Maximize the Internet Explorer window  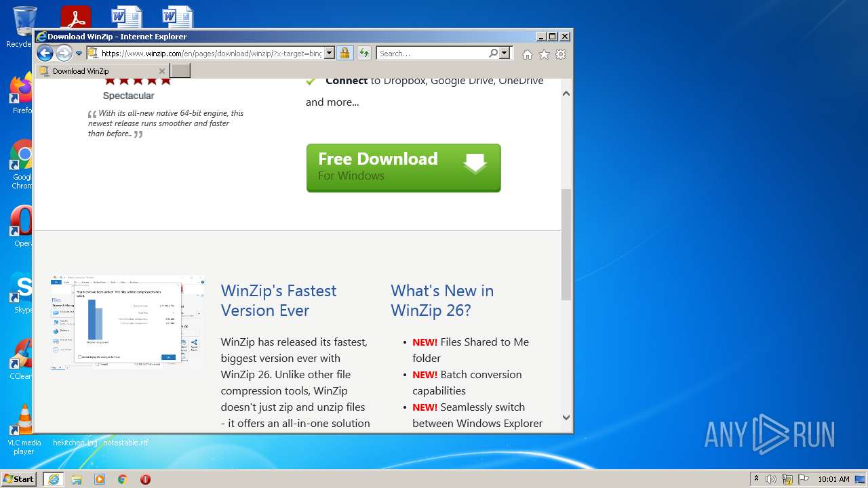553,37
